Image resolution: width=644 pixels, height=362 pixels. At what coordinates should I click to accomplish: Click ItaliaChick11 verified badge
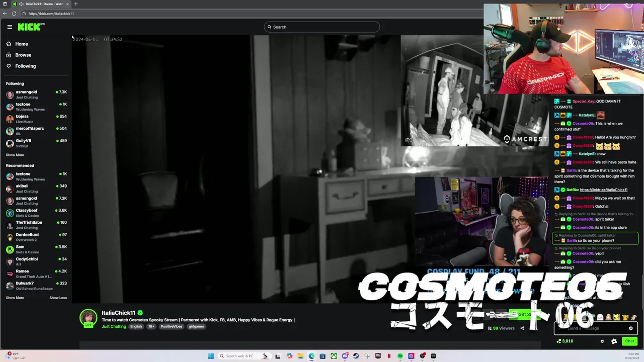140,313
